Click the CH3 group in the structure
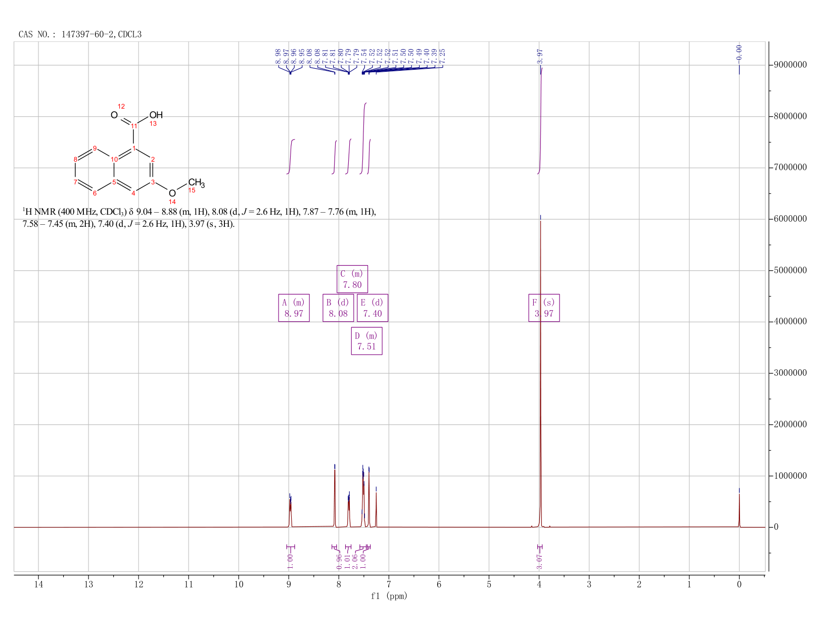 (197, 183)
